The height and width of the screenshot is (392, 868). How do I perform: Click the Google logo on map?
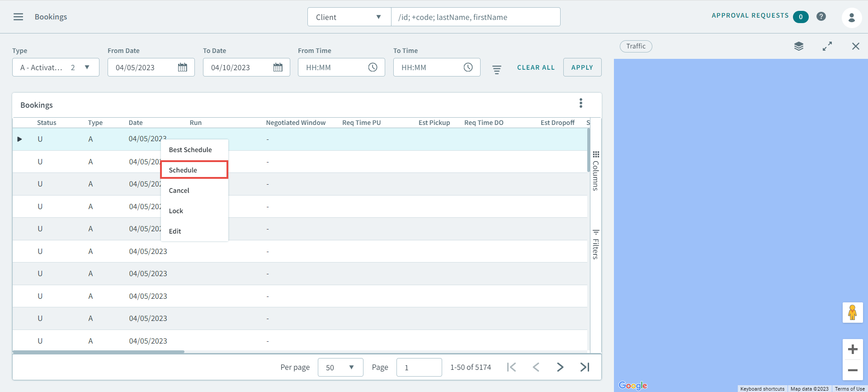(633, 385)
